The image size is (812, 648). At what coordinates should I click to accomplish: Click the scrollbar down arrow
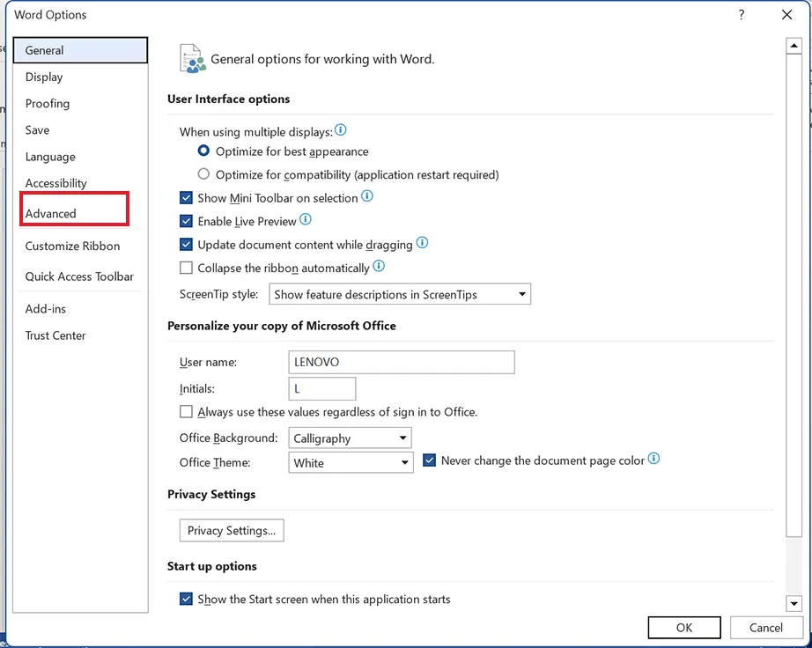pyautogui.click(x=794, y=603)
